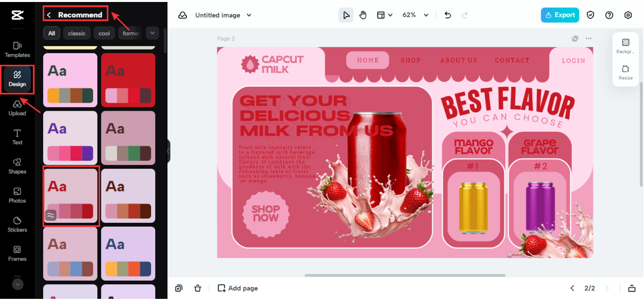Open the Stickers panel

[17, 224]
